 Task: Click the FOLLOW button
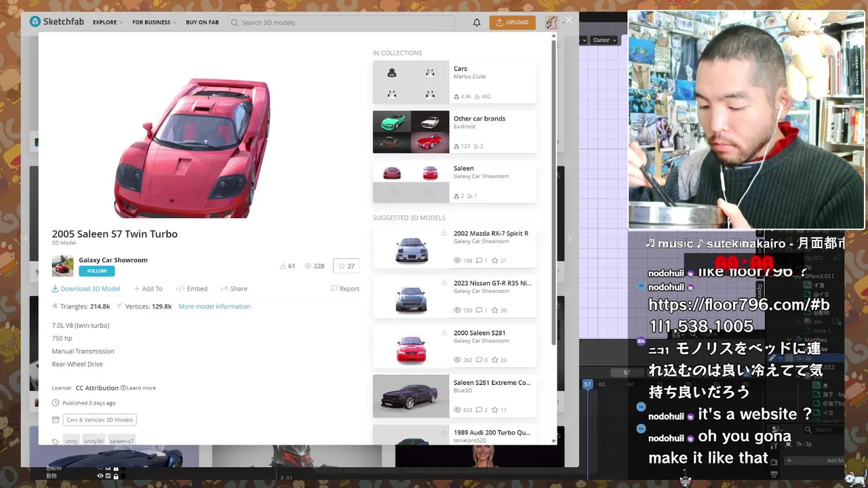tap(96, 271)
